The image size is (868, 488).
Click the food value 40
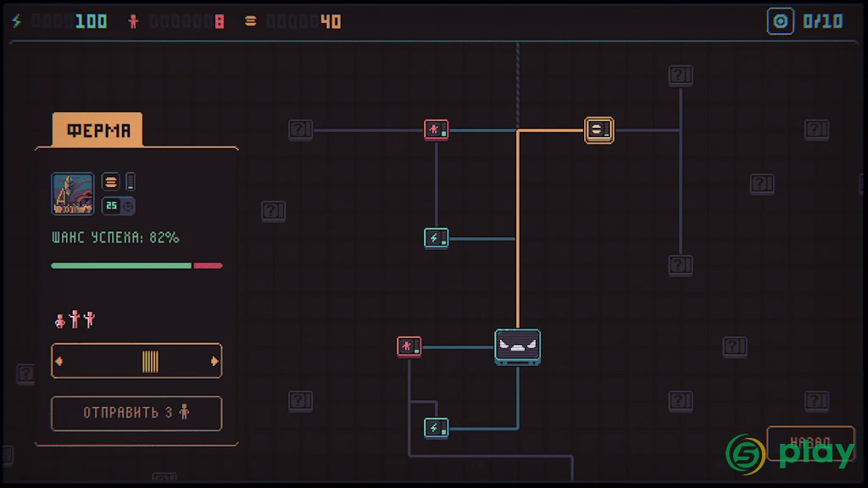pyautogui.click(x=331, y=21)
